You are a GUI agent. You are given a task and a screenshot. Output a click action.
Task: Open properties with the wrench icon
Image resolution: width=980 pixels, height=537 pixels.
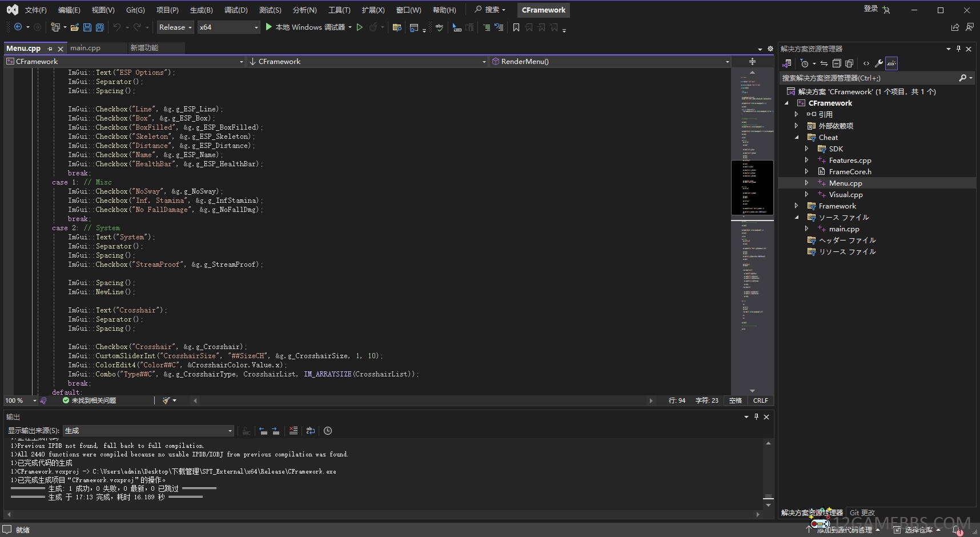[x=879, y=63]
